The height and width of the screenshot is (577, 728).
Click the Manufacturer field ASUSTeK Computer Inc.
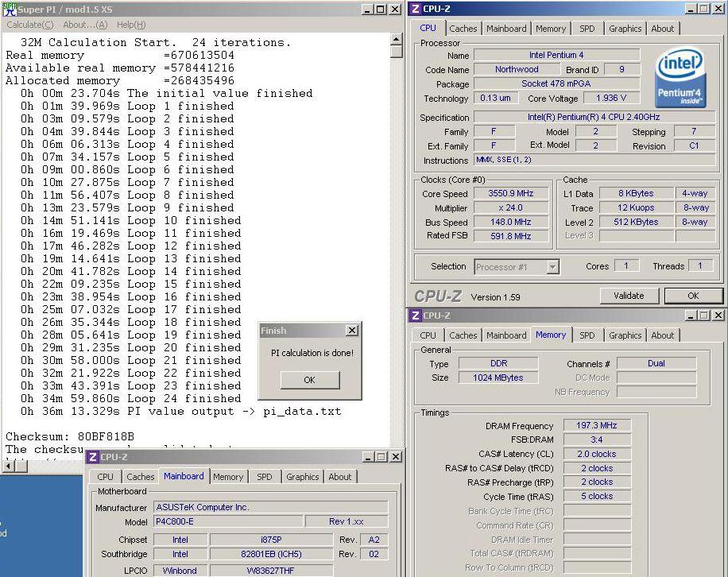(271, 507)
